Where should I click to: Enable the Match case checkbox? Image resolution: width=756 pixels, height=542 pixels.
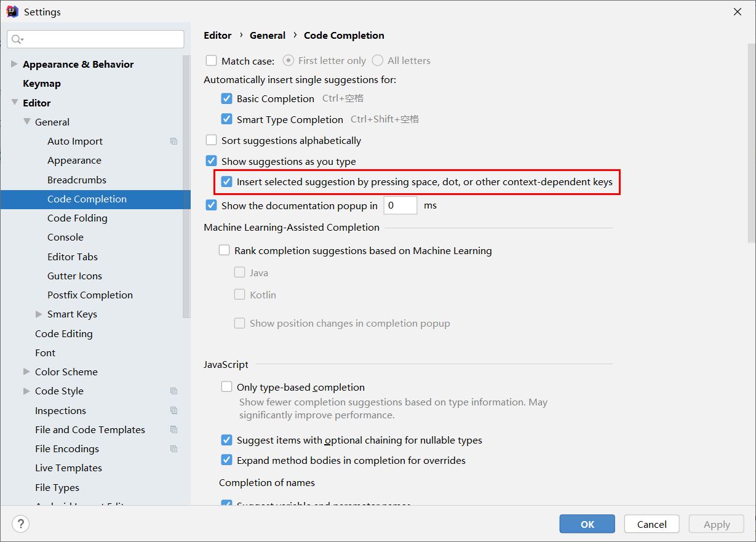tap(212, 60)
